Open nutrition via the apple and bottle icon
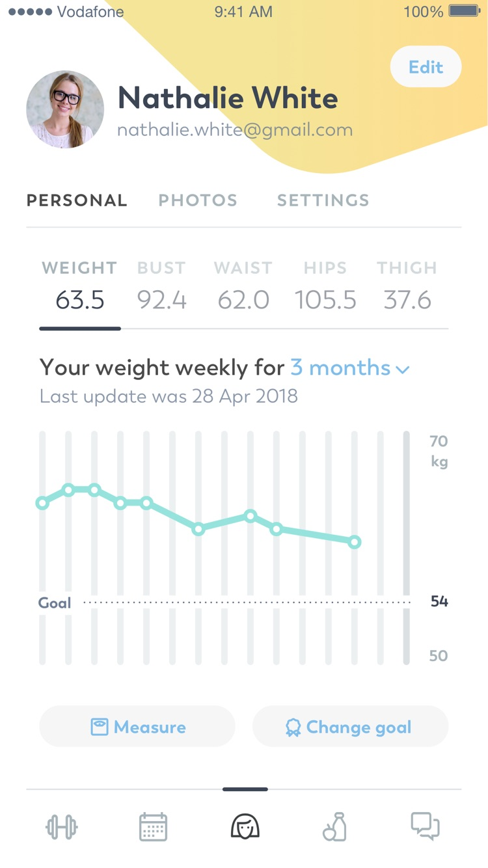 coord(334,826)
